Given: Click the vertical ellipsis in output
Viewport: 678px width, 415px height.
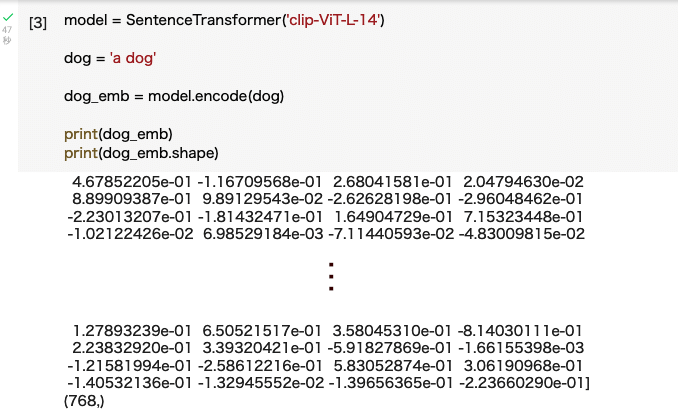Looking at the screenshot, I should (331, 277).
